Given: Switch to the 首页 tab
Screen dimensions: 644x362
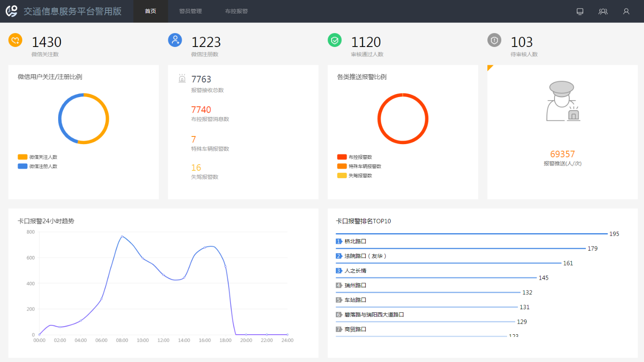Looking at the screenshot, I should (150, 11).
